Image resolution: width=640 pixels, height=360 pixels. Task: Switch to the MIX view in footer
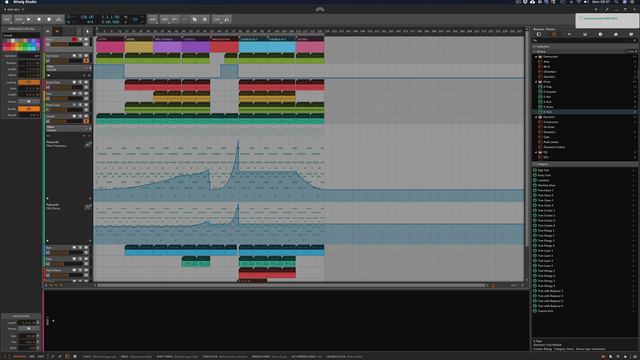tap(32, 357)
